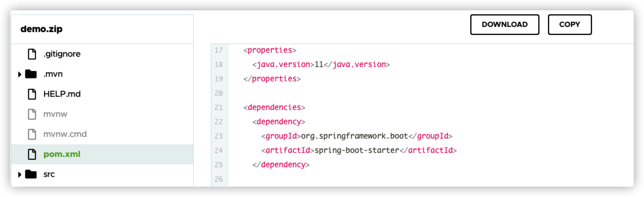The height and width of the screenshot is (197, 644).
Task: Open HELP.md in the viewer
Action: click(x=62, y=94)
